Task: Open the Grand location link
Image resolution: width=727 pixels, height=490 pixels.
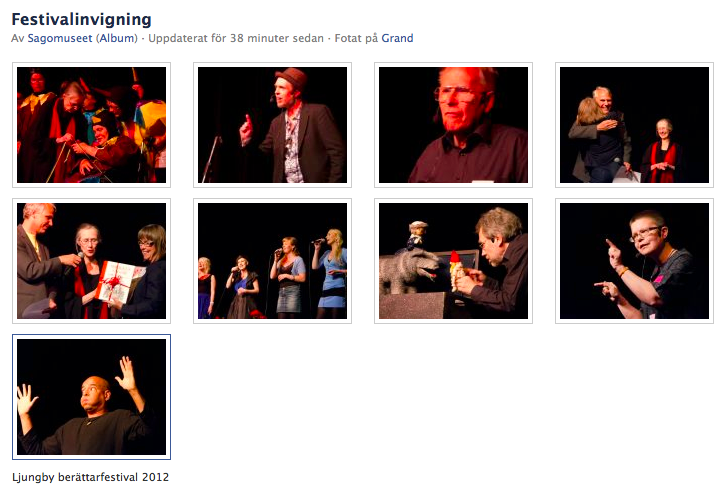Action: click(x=397, y=38)
